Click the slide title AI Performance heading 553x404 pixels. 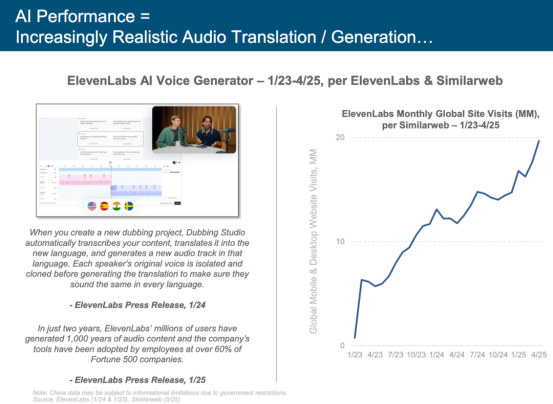[x=224, y=26]
